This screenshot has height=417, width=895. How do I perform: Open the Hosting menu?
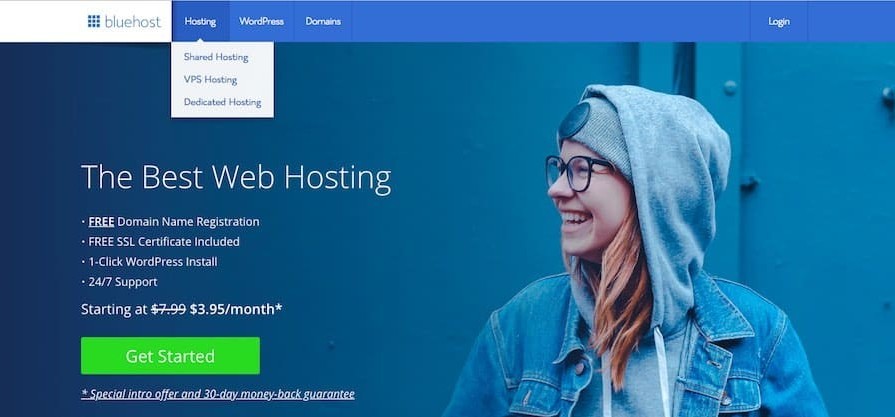click(x=200, y=21)
